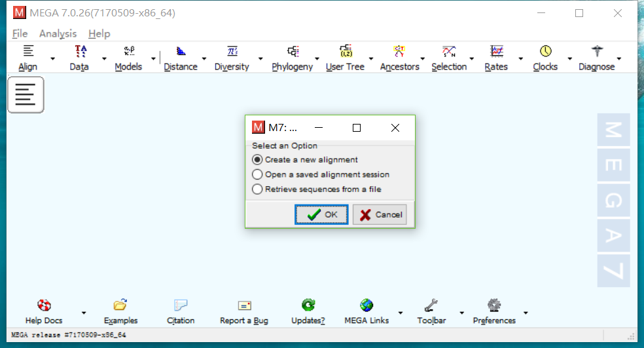
Task: Click the Ancestors analysis icon
Action: (x=399, y=51)
